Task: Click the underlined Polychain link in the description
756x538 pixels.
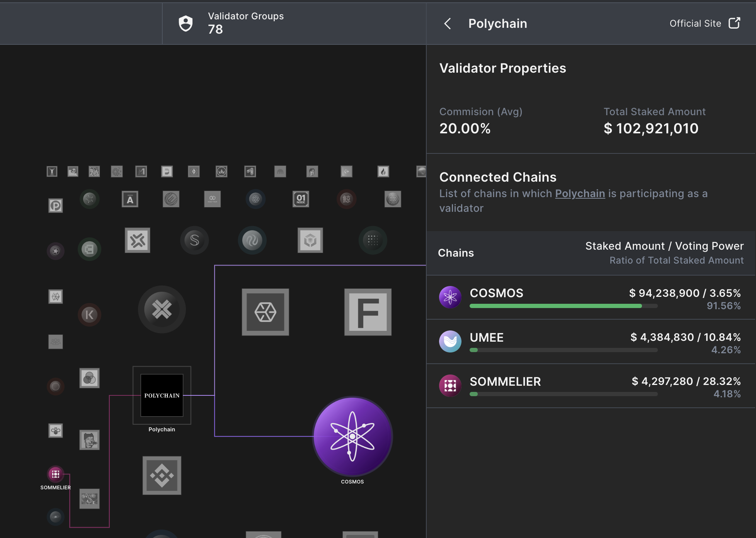Action: pos(580,194)
